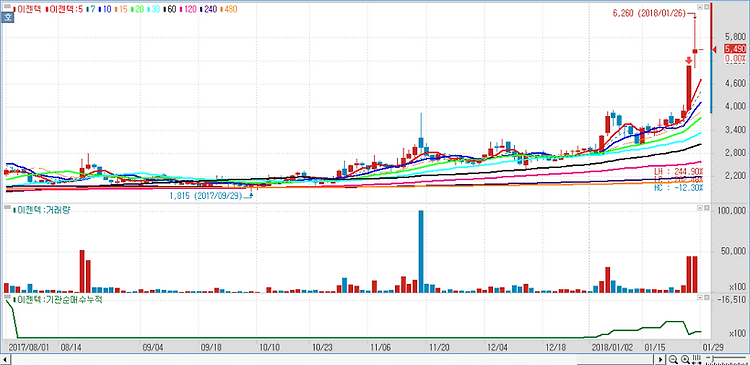This screenshot has height=365, width=750.
Task: Click the 08/14 date label
Action: coord(70,346)
